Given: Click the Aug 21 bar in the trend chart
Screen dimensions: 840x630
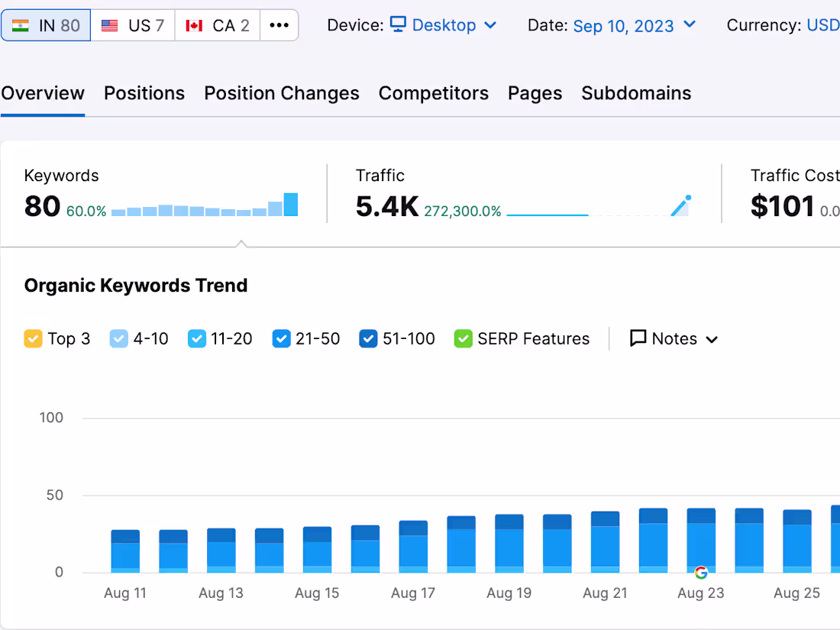Looking at the screenshot, I should tap(604, 542).
